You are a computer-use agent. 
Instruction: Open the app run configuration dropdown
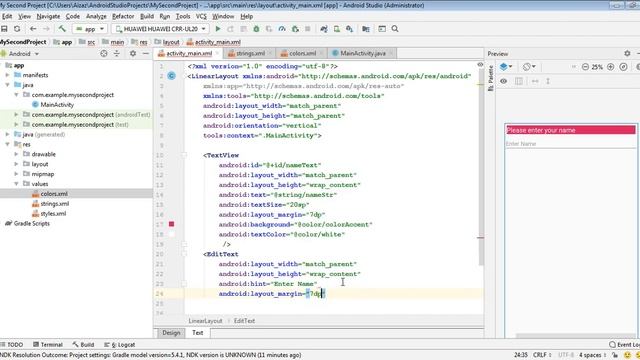(91, 29)
